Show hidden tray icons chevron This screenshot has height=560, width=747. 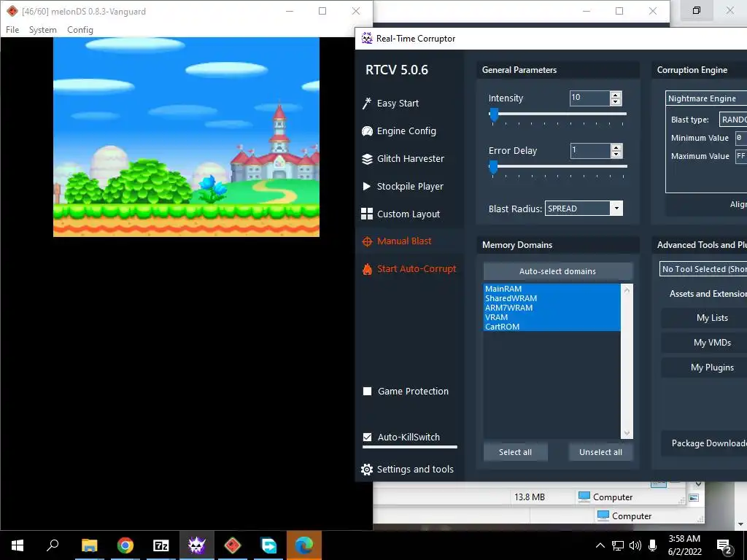click(x=600, y=545)
